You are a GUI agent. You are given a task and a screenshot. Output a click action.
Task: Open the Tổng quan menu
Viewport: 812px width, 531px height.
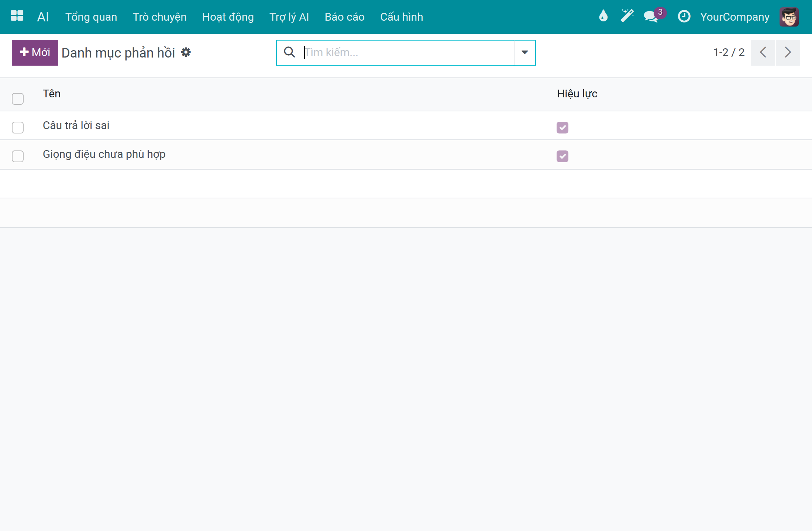point(91,17)
